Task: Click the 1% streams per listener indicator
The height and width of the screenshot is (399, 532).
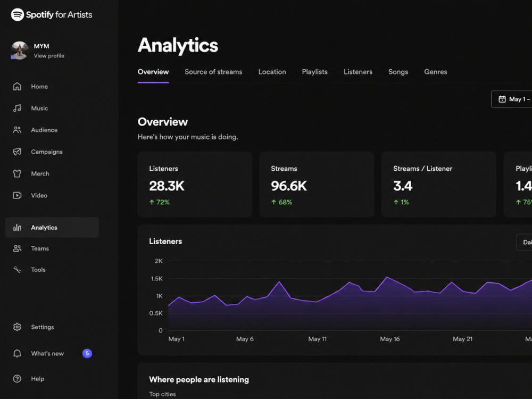Action: click(401, 202)
